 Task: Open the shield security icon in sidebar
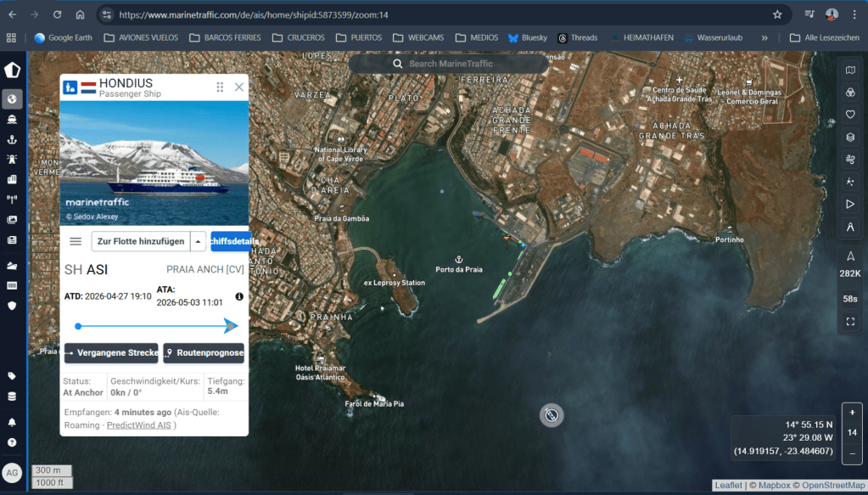pyautogui.click(x=12, y=306)
